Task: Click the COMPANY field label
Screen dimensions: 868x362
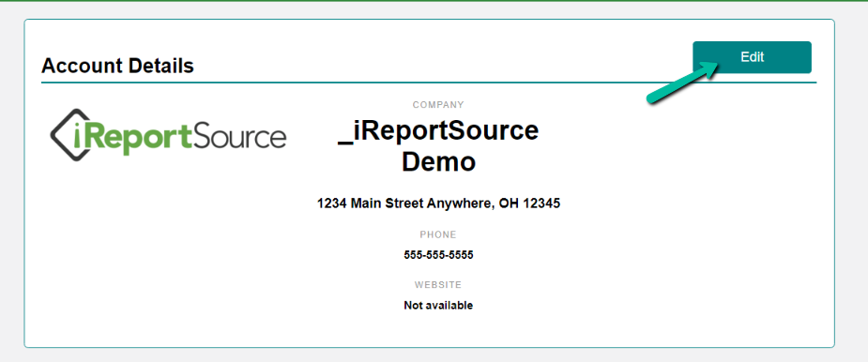Action: point(438,105)
